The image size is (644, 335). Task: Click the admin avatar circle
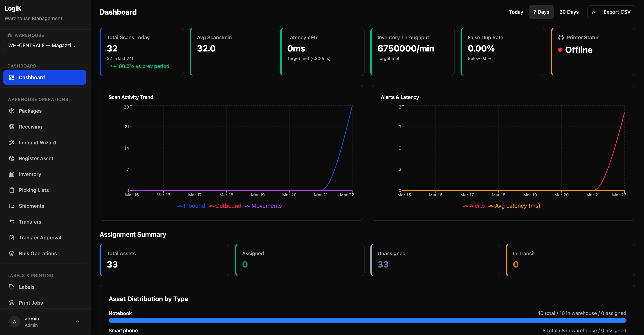coord(15,321)
